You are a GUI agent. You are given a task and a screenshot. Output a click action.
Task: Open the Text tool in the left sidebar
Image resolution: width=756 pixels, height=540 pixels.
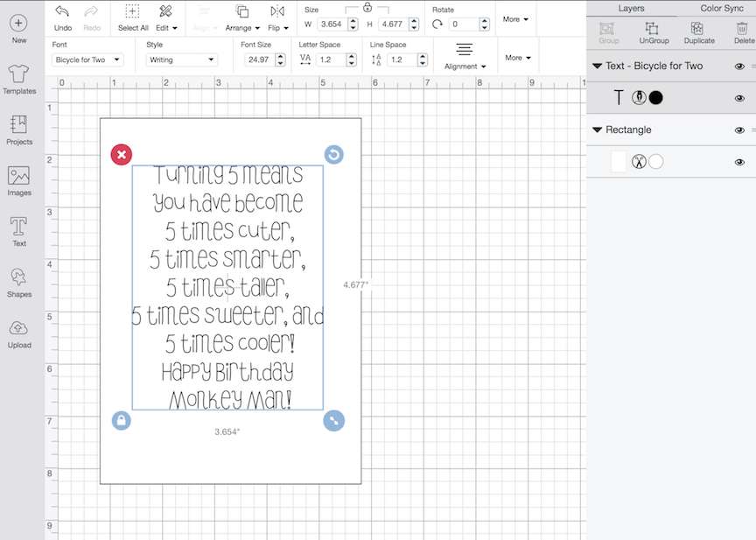(18, 229)
